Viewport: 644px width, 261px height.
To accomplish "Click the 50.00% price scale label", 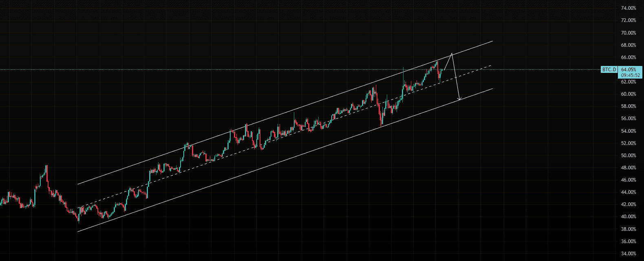I will [628, 156].
